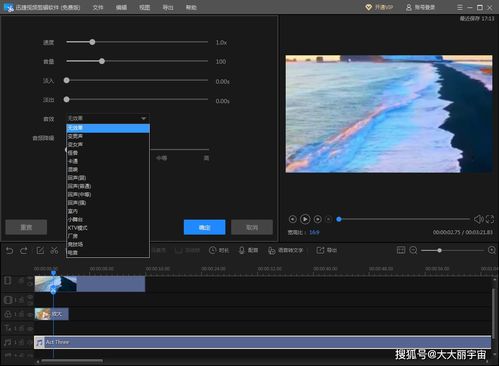Choose the 室内 indoor effect
Image resolution: width=499 pixels, height=366 pixels.
pyautogui.click(x=108, y=211)
